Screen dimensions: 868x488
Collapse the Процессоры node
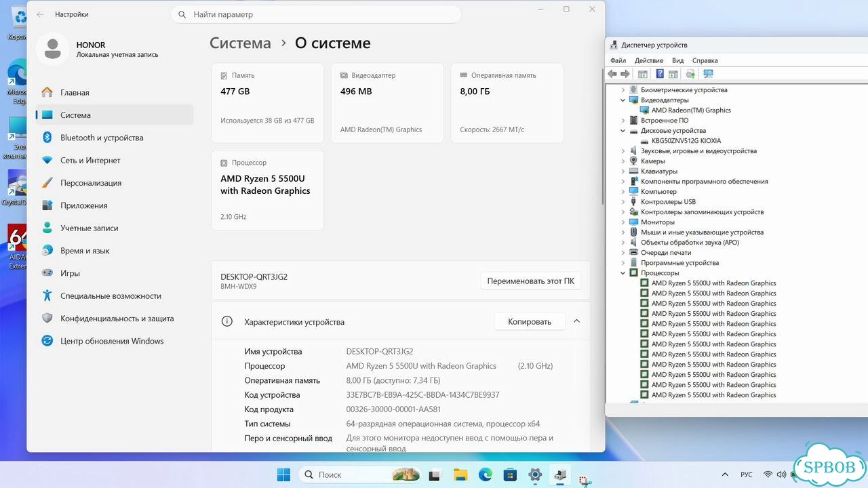(x=623, y=272)
